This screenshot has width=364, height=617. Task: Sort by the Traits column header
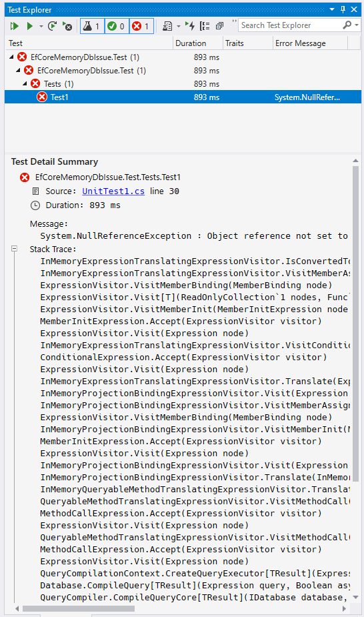tap(247, 43)
